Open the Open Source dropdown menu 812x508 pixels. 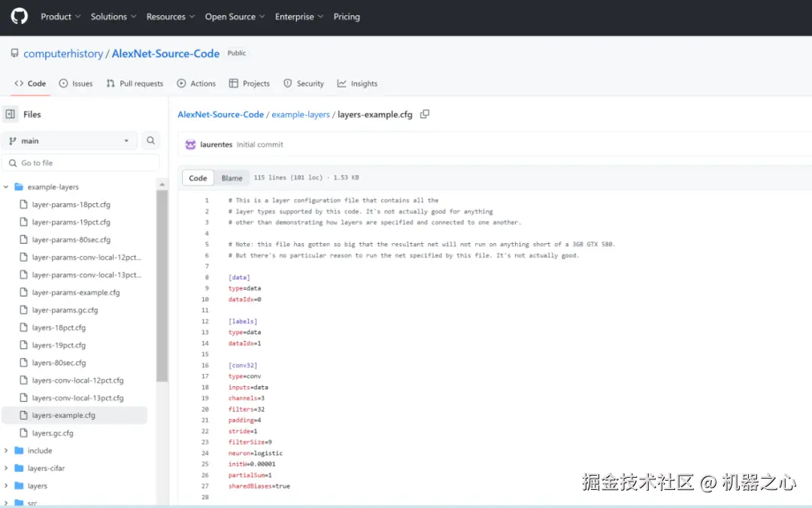[235, 17]
